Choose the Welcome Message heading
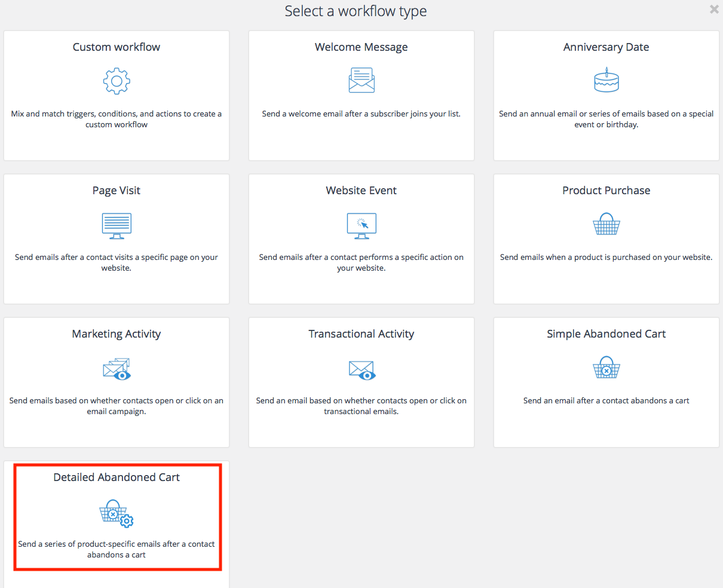 pyautogui.click(x=362, y=47)
